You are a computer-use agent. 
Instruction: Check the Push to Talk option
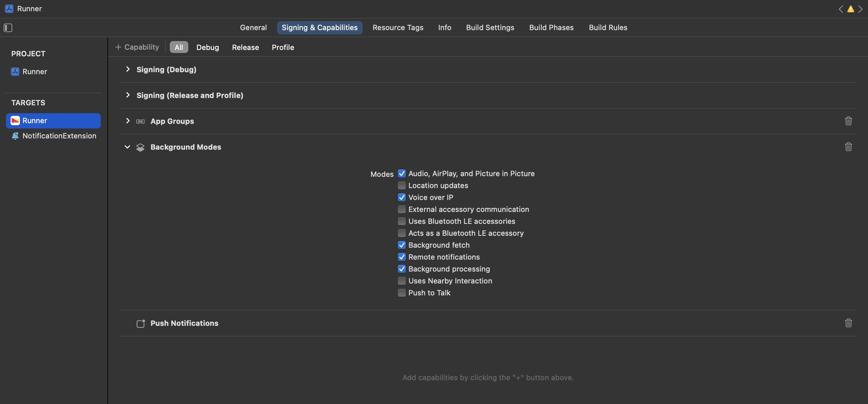[401, 292]
